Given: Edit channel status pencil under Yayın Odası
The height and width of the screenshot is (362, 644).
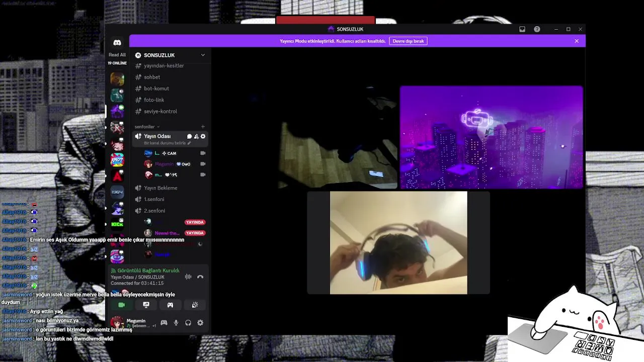Looking at the screenshot, I should pos(189,143).
